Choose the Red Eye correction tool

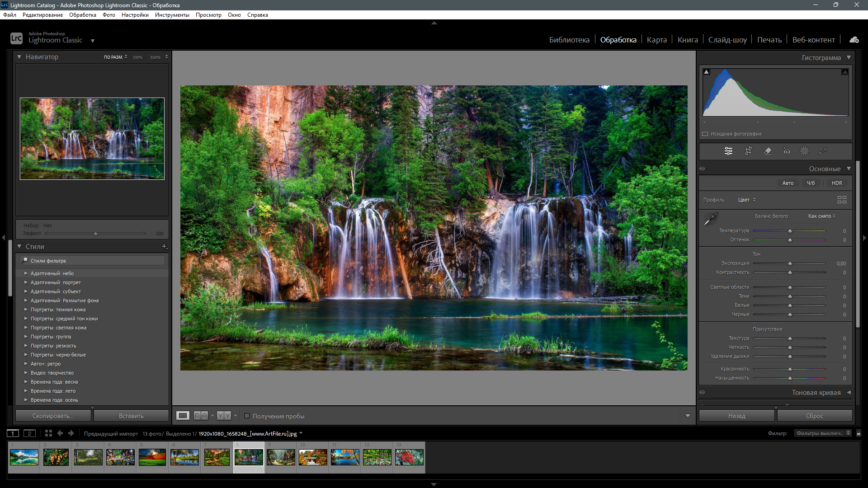click(x=787, y=151)
